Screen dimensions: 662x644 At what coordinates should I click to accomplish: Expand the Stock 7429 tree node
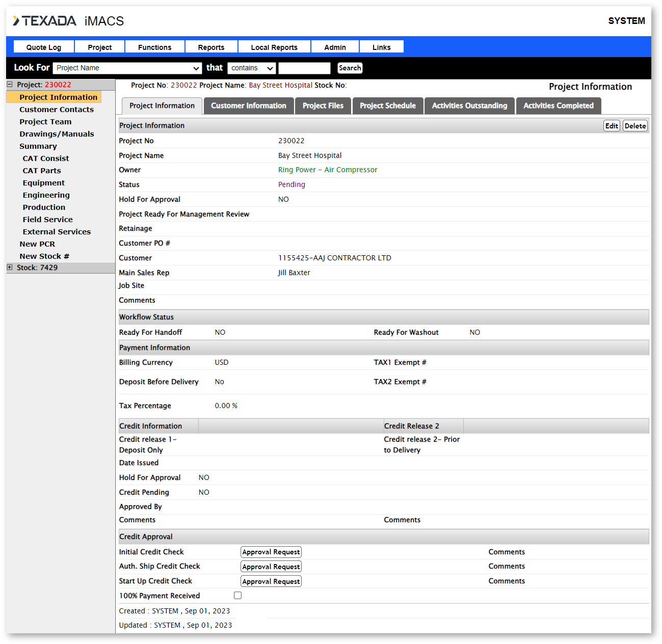pos(10,267)
